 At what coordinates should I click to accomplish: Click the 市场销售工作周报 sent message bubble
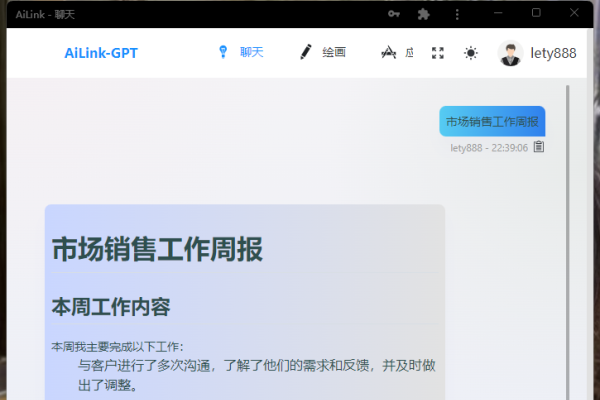click(492, 121)
